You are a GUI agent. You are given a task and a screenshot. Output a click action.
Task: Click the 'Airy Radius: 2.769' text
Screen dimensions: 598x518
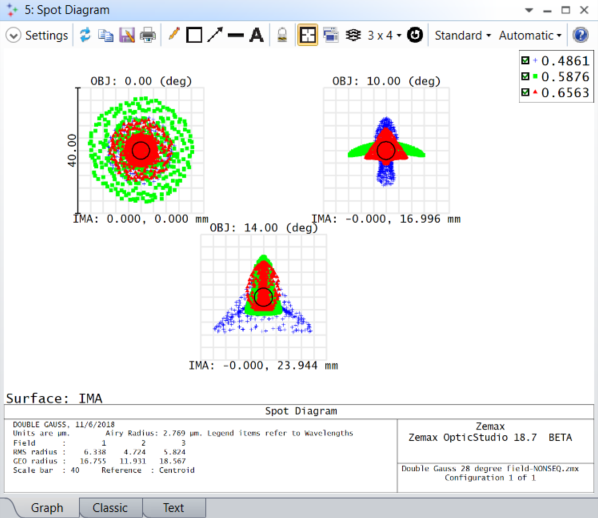146,433
